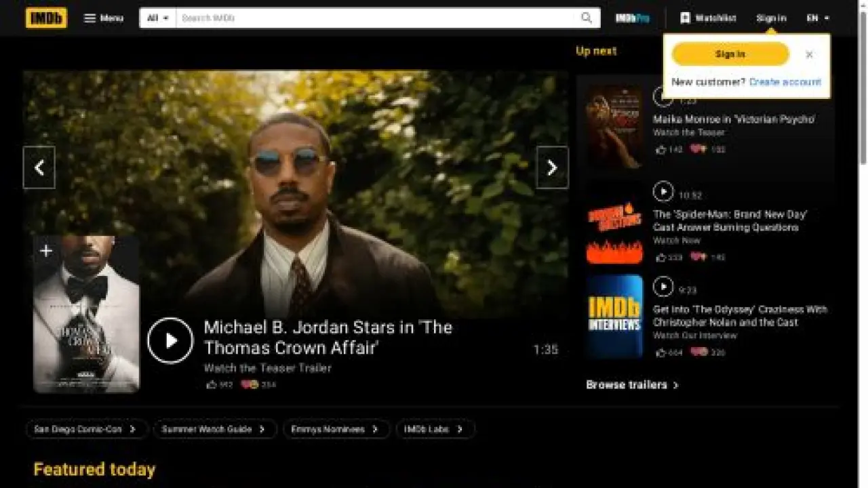868x488 pixels.
Task: Dismiss the sign-in popup with X
Action: 809,55
